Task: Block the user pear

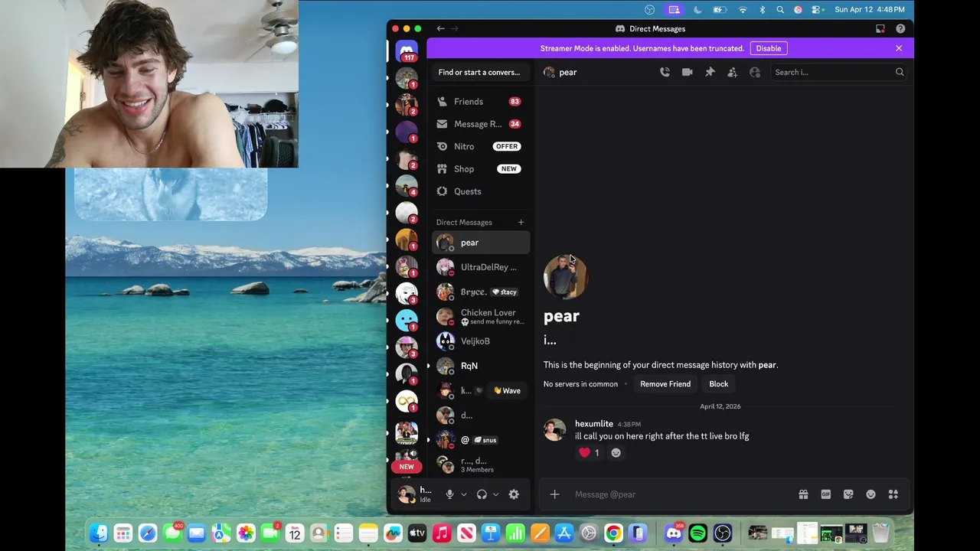Action: click(718, 384)
